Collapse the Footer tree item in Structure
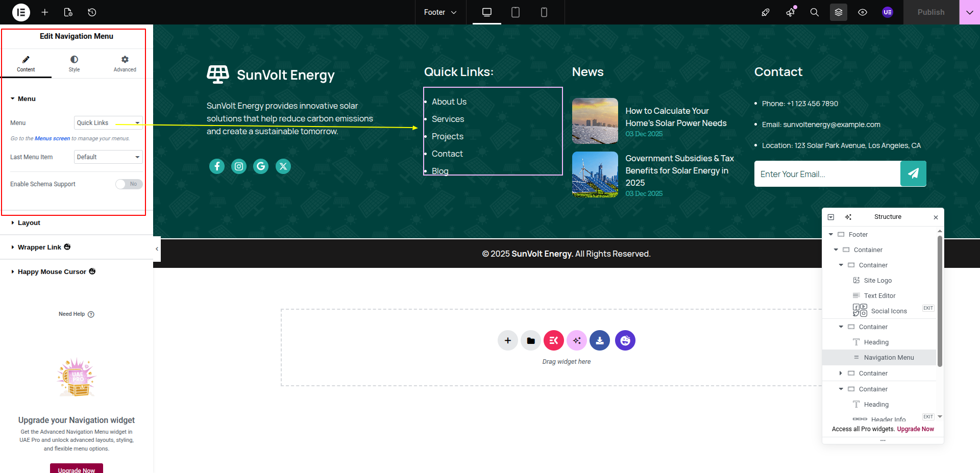This screenshot has width=980, height=473. [x=831, y=235]
